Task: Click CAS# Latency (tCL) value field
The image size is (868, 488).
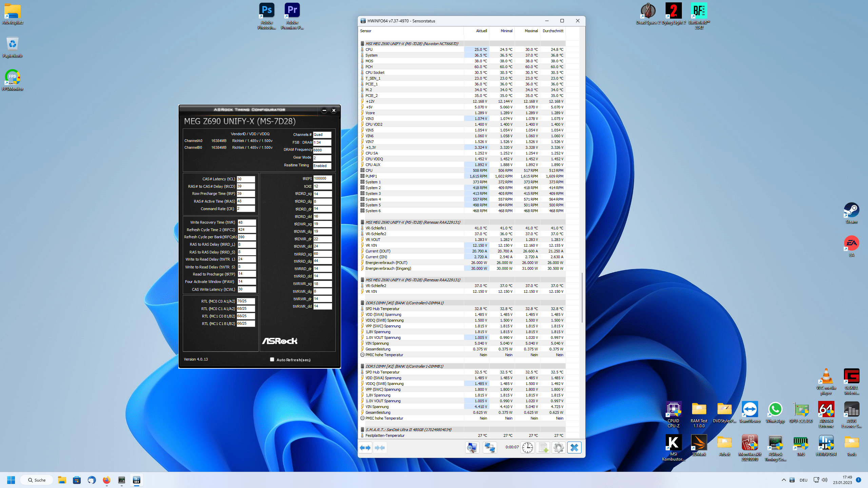Action: pos(246,179)
